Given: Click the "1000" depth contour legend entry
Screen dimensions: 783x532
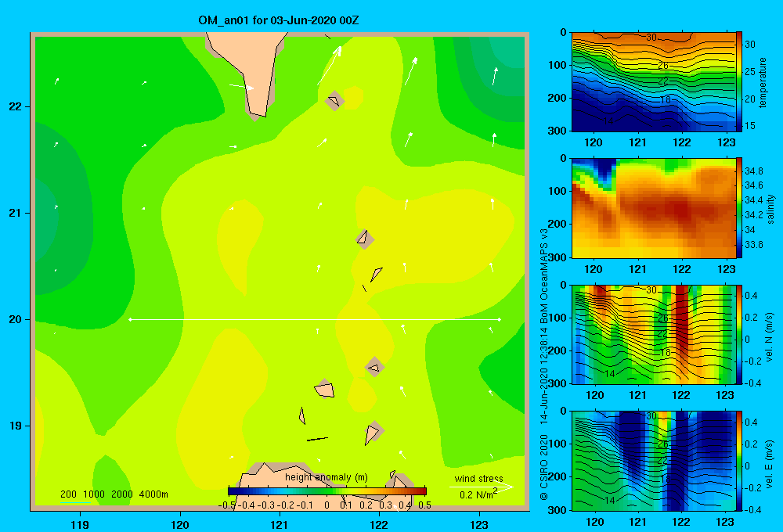Looking at the screenshot, I should coord(93,494).
